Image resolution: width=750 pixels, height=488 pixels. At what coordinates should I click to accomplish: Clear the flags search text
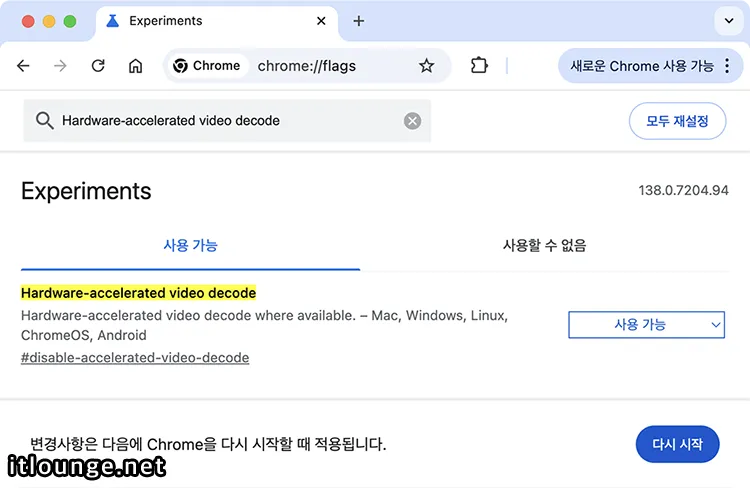coord(412,121)
